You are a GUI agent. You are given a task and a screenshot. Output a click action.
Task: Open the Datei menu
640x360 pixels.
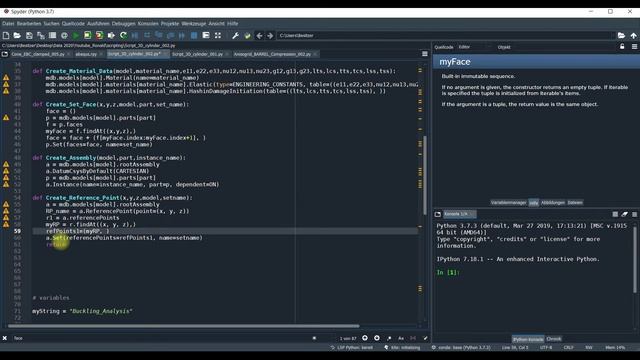pos(8,24)
